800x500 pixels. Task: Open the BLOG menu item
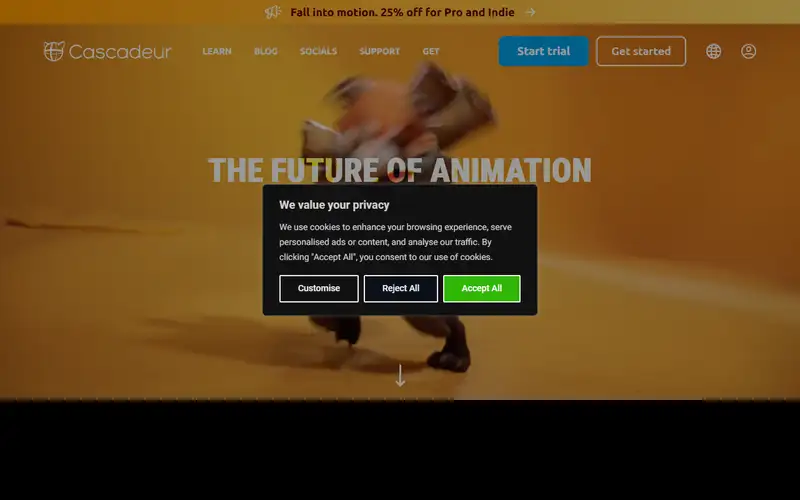(x=266, y=51)
